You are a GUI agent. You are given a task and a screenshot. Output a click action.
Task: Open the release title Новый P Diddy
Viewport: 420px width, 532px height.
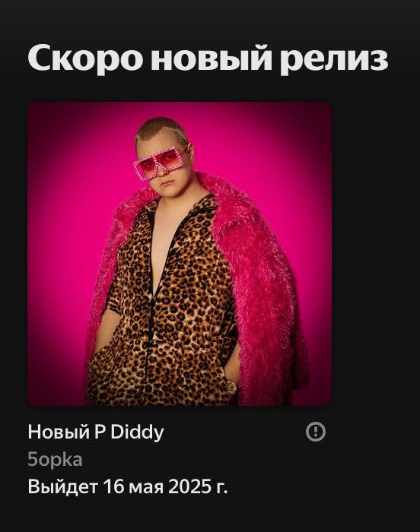pos(96,432)
